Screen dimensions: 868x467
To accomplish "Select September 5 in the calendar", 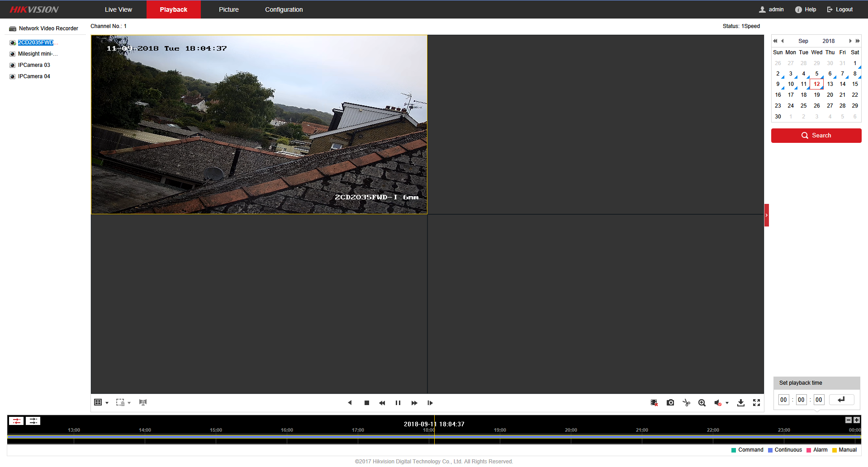I will (x=817, y=74).
